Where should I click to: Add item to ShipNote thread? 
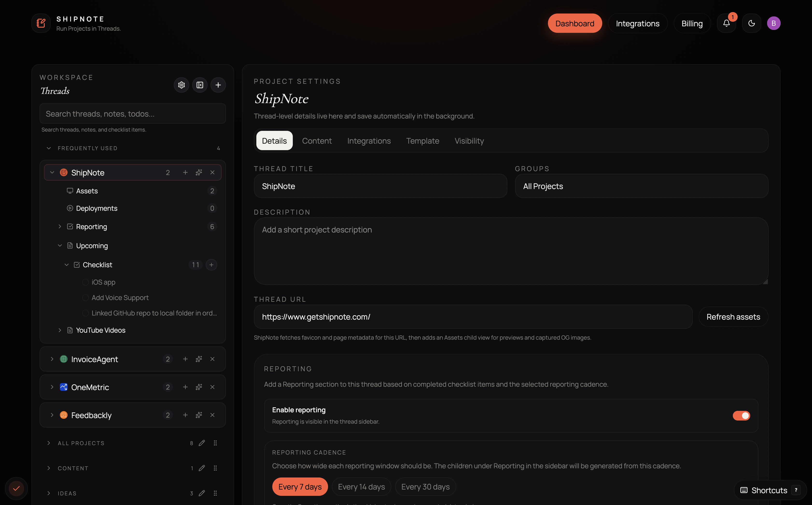click(x=185, y=172)
